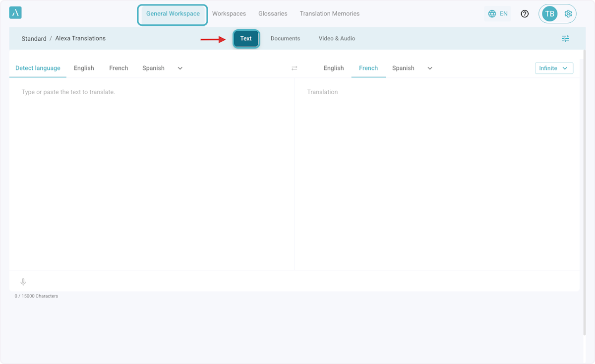Click into the source text area
595x364 pixels.
pos(151,169)
